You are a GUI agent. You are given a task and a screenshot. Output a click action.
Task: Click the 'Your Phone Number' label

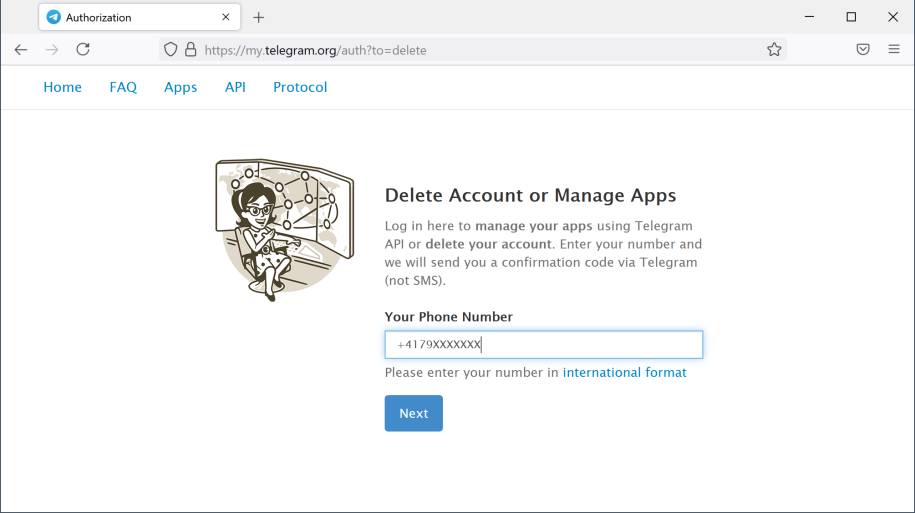[x=449, y=317]
